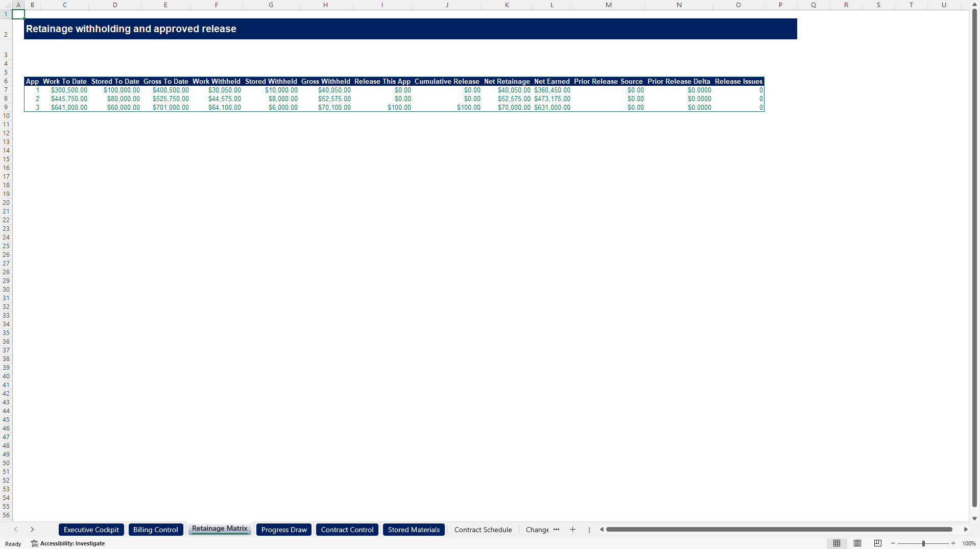Viewport: 980px width, 549px height.
Task: Switch to the Contract Control tab
Action: (x=347, y=530)
